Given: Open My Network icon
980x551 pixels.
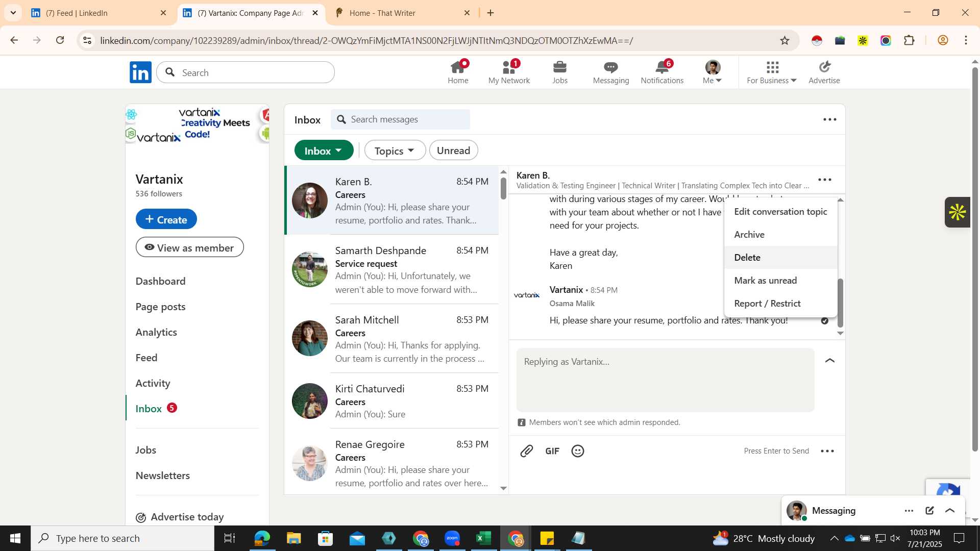Looking at the screenshot, I should pos(509,72).
